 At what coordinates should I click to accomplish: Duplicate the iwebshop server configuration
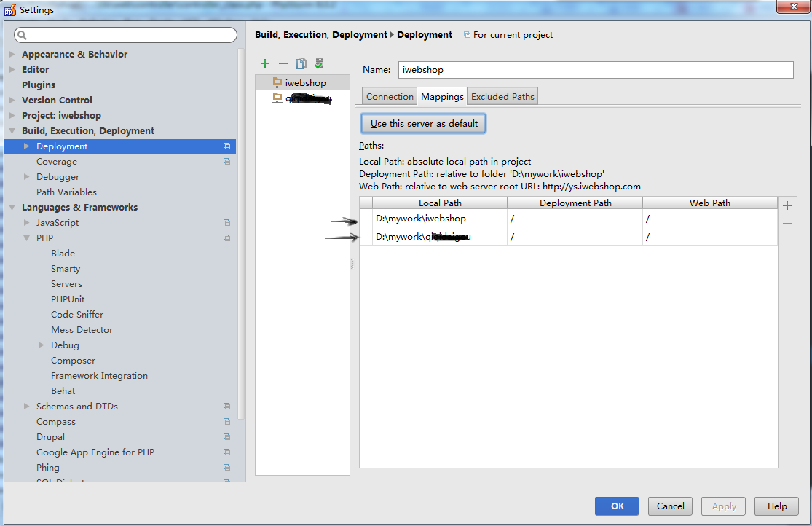pos(301,63)
